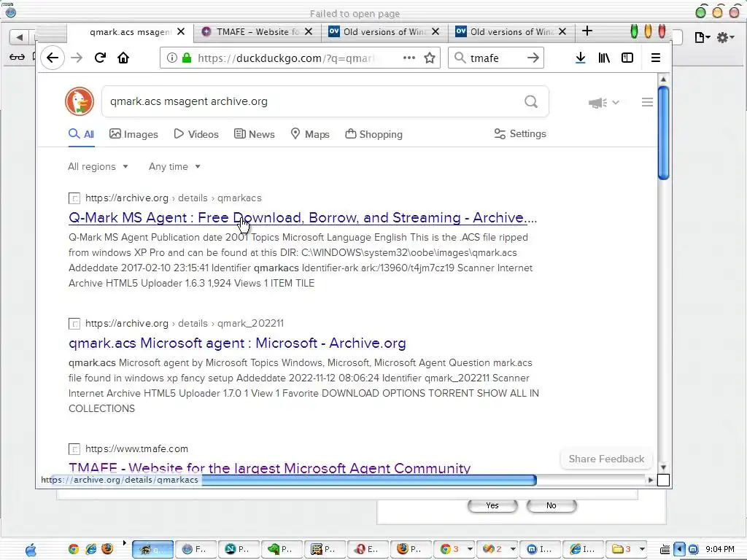The width and height of the screenshot is (747, 560).
Task: Click the vertical scrollbar thumb
Action: click(663, 133)
